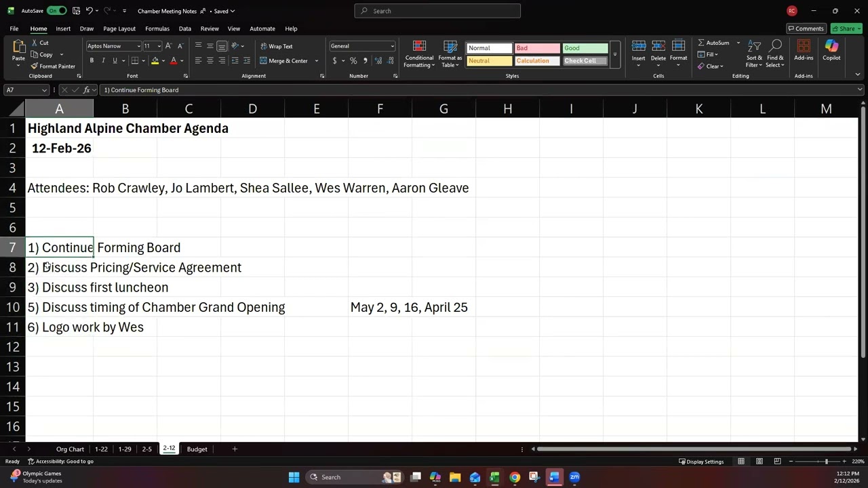Align text right

point(222,60)
